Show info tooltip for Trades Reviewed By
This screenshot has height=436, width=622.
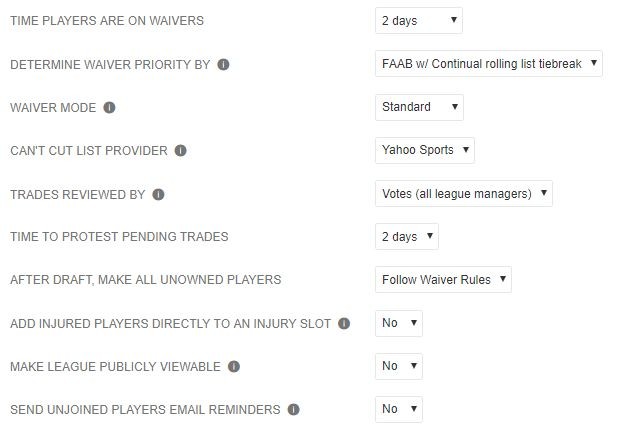pyautogui.click(x=159, y=194)
